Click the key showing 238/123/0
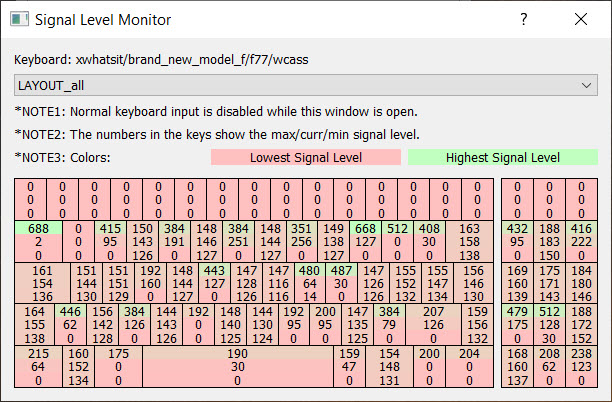The width and height of the screenshot is (612, 402). click(x=581, y=367)
